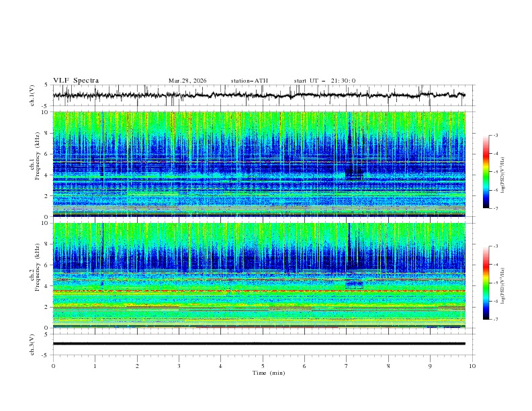Click the '6' kHz tick label of the ch.2 spectrogram
This screenshot has width=532, height=411.
pyautogui.click(x=47, y=265)
